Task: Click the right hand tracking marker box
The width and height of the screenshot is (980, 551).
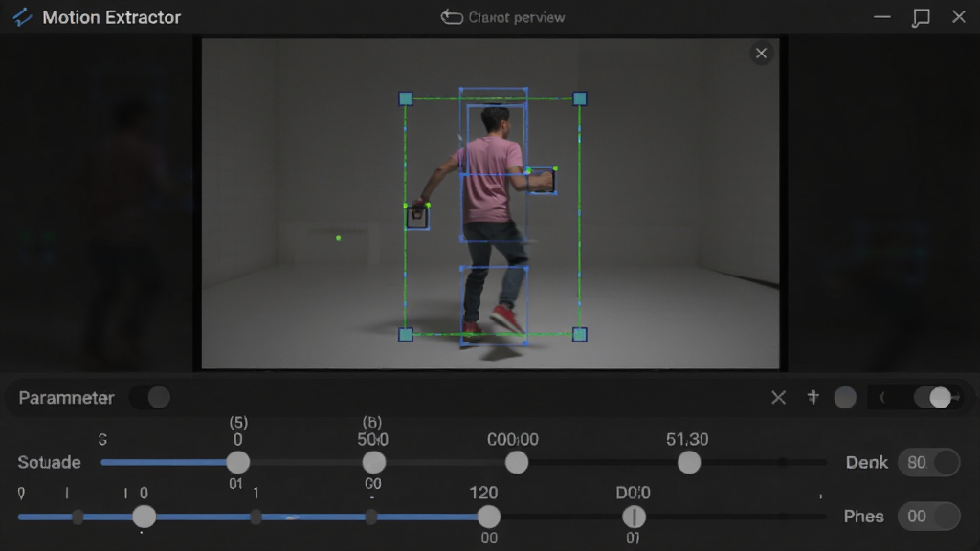Action: pos(542,181)
